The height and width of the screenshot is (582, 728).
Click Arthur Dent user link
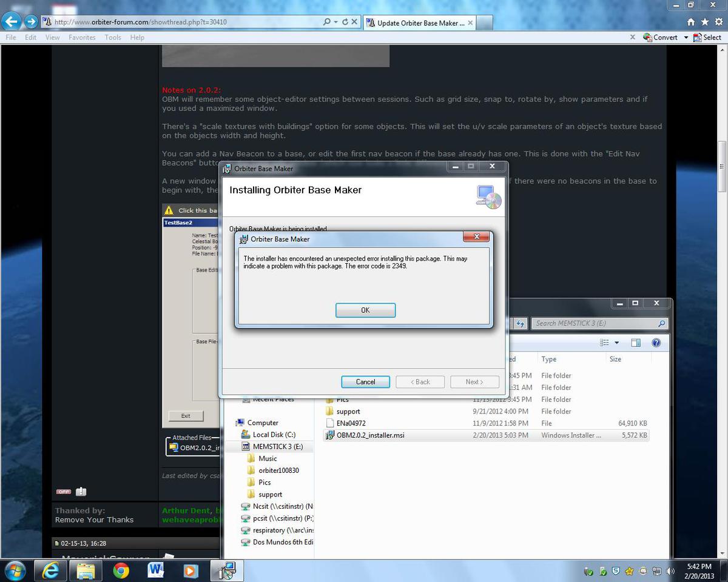tap(186, 510)
